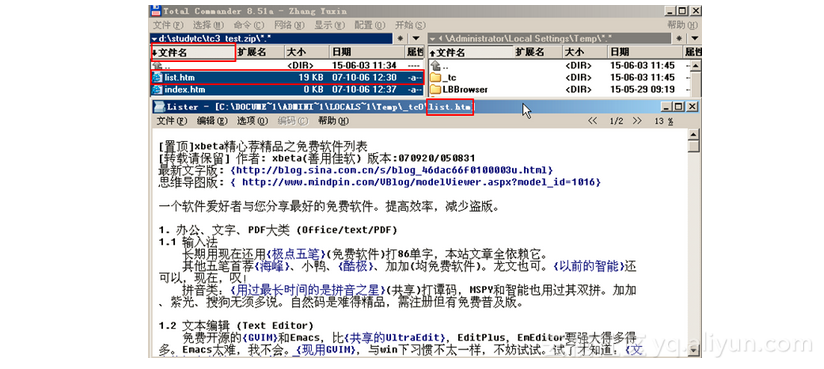Image resolution: width=824 pixels, height=369 pixels.
Task: Open the 帮助 menu in Lister window
Action: coord(333,121)
